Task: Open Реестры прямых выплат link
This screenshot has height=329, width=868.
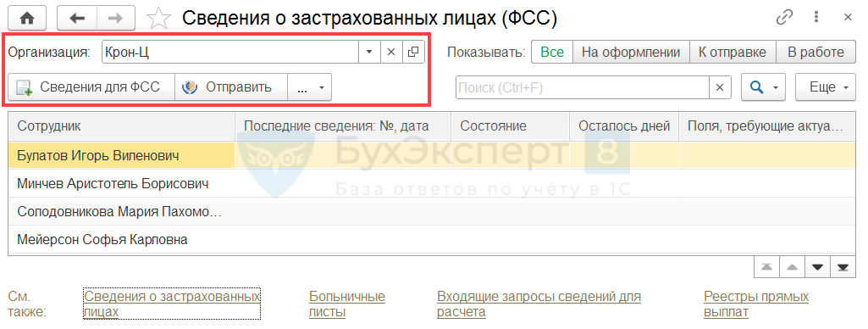Action: click(x=756, y=304)
